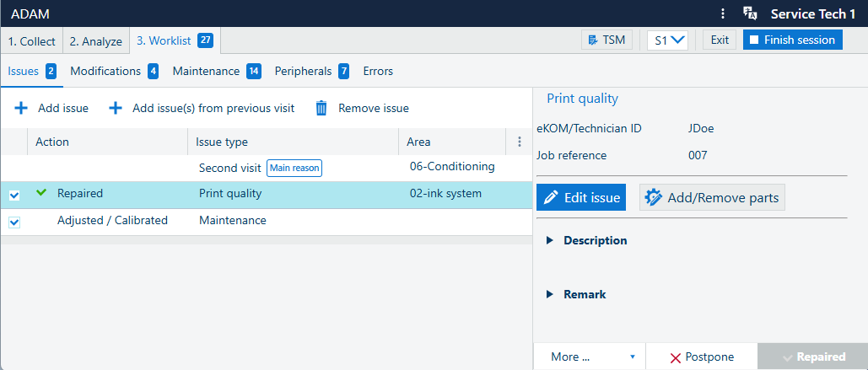
Task: Uncheck the Print quality row checkbox
Action: point(14,195)
